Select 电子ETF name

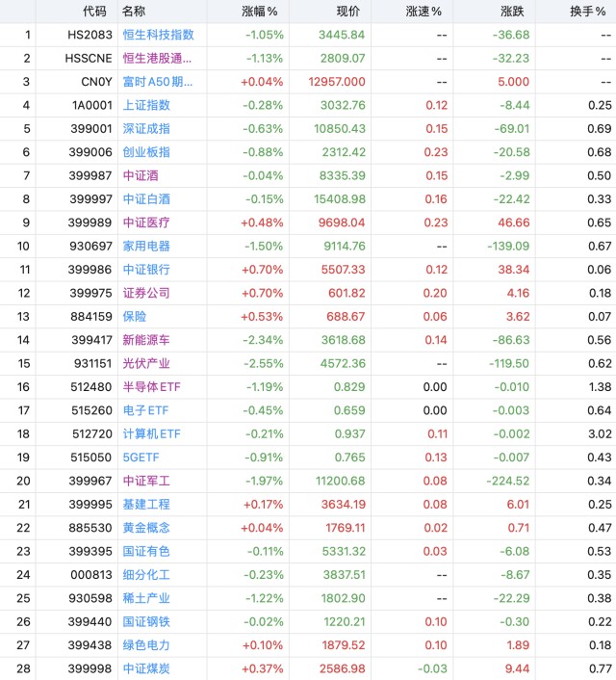pos(145,410)
